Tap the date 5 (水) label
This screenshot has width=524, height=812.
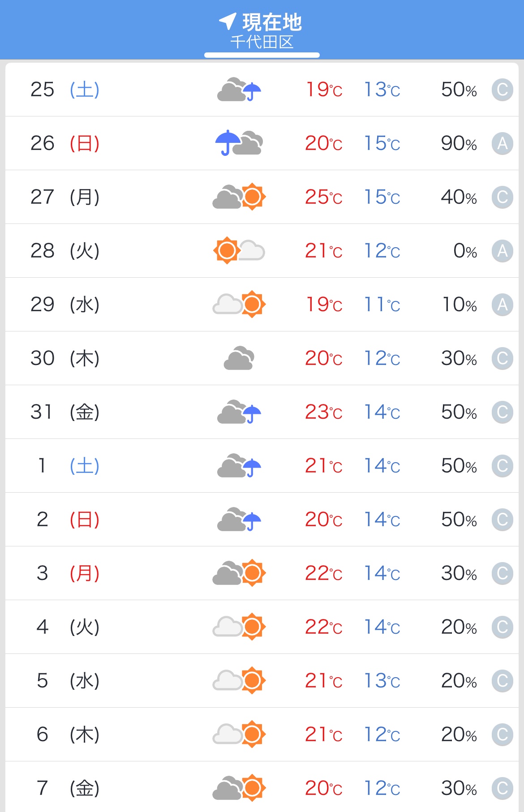coord(67,681)
